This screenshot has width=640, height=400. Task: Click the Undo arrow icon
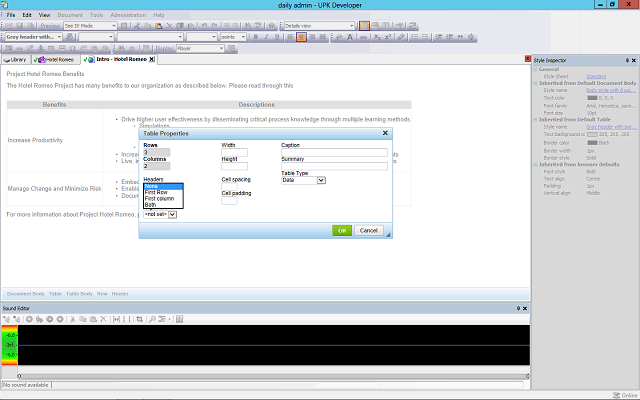click(204, 26)
